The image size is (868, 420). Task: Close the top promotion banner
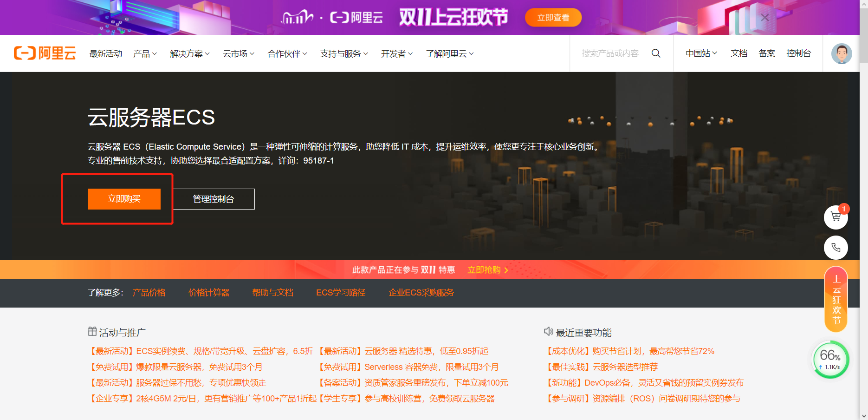765,18
